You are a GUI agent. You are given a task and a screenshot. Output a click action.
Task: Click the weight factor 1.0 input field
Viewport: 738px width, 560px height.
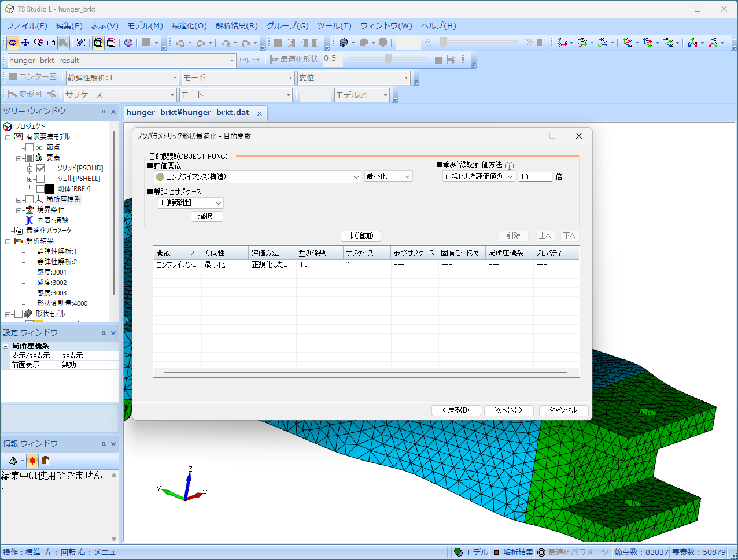(x=536, y=177)
